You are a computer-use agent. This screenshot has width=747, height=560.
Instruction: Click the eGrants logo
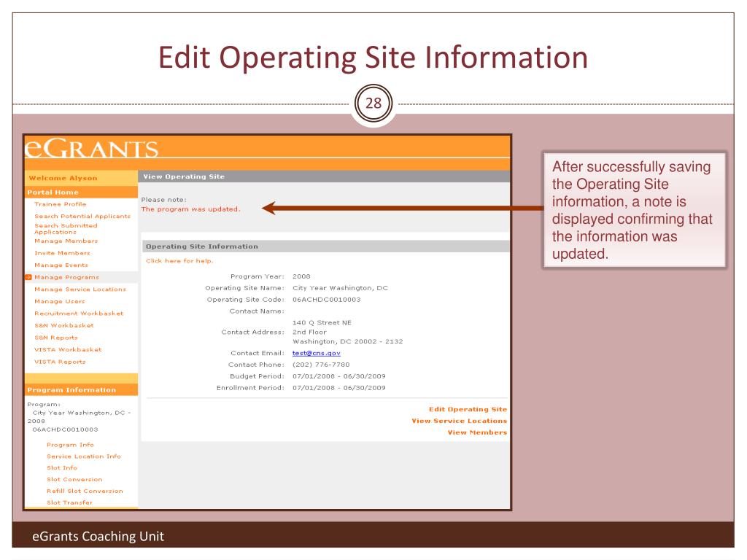tap(91, 148)
